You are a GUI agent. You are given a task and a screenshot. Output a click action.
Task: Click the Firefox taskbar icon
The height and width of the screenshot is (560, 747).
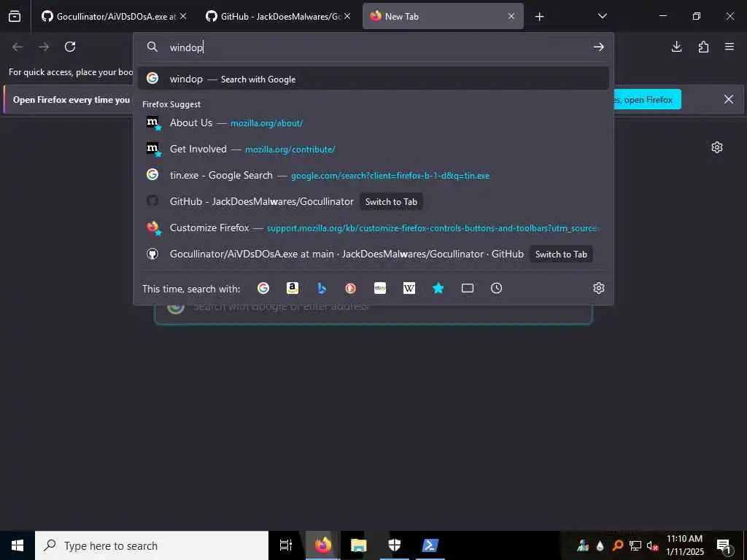[x=322, y=545]
